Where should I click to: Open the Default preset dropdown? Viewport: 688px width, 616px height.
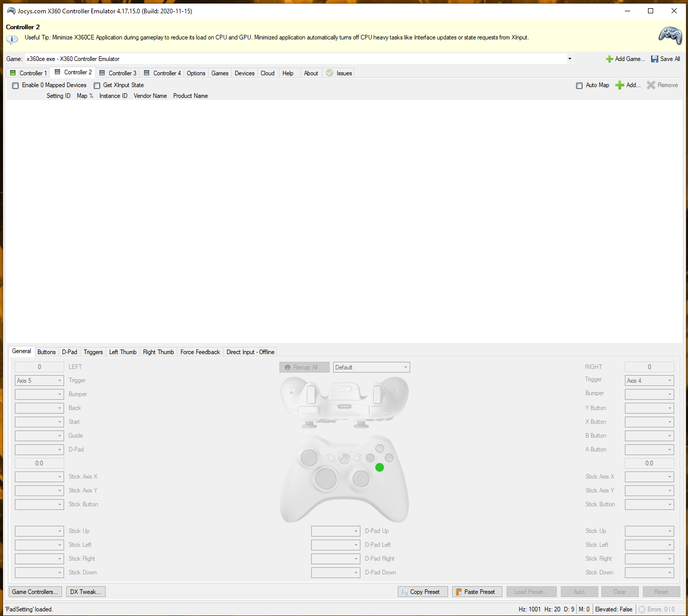click(372, 367)
